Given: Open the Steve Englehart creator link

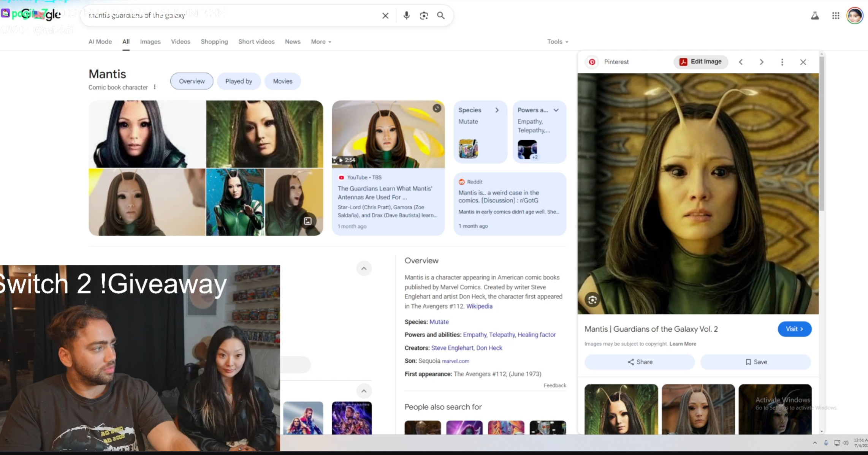Looking at the screenshot, I should (452, 348).
